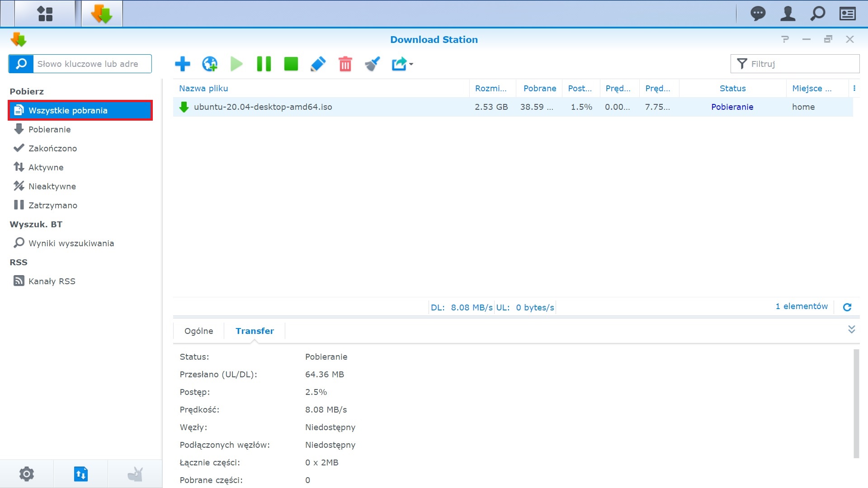Viewport: 868px width, 488px height.
Task: Select Wszystkie pobrania in sidebar
Action: pos(80,110)
